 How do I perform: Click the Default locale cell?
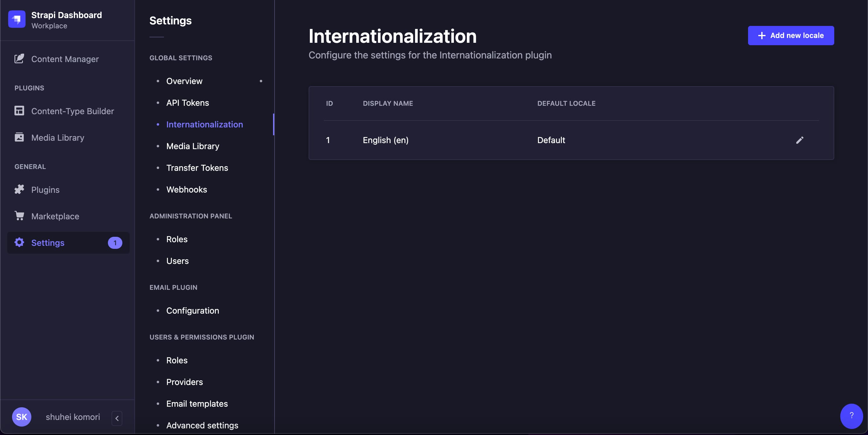click(551, 140)
